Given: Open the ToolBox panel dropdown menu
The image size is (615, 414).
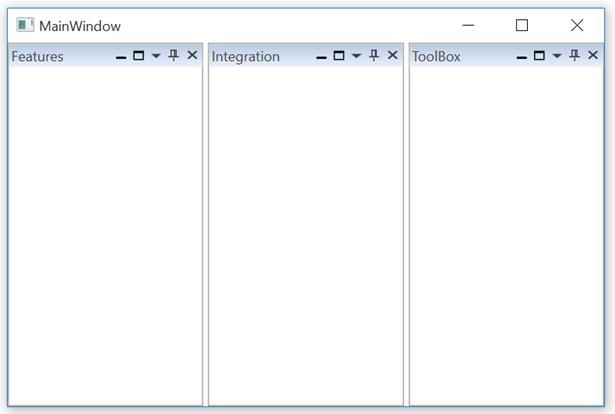Looking at the screenshot, I should (x=557, y=56).
